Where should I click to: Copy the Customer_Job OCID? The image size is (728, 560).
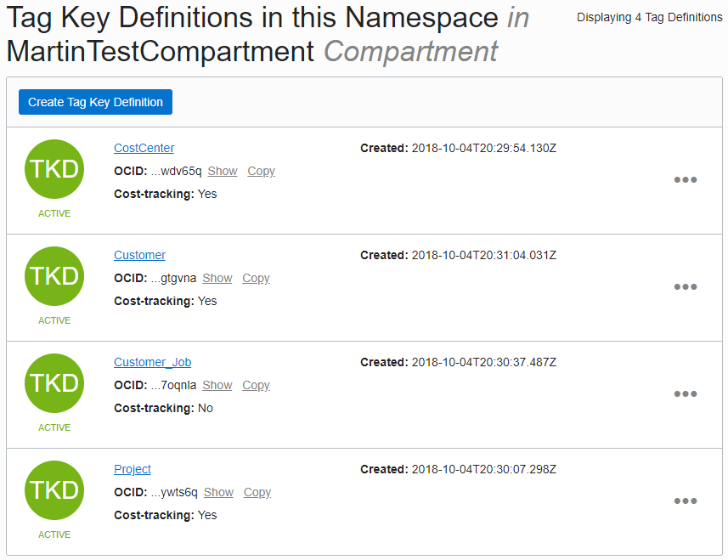pos(256,385)
